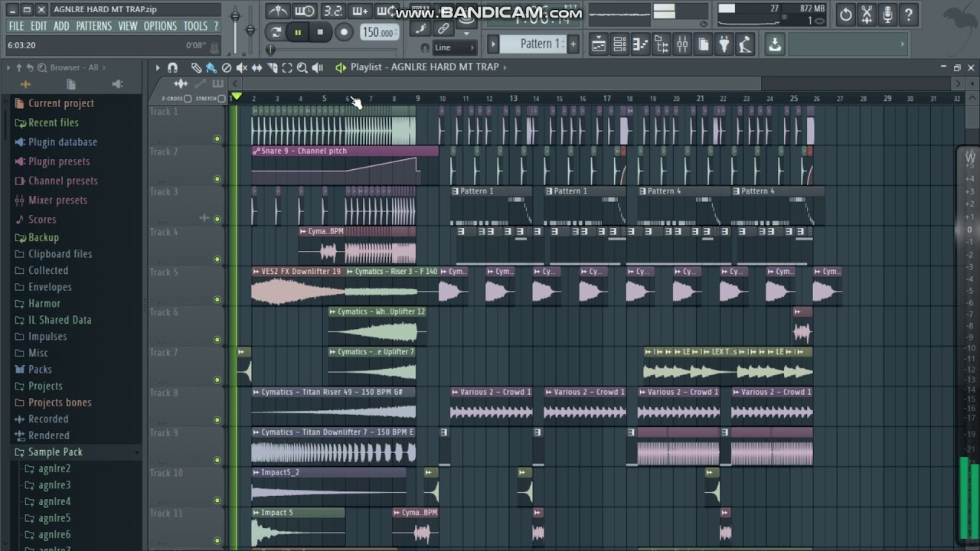Open the Snare 9 channel pitch clip menu

point(256,151)
